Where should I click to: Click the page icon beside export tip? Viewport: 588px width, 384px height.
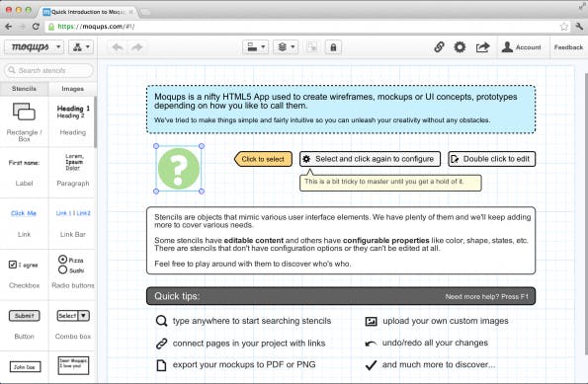point(161,365)
